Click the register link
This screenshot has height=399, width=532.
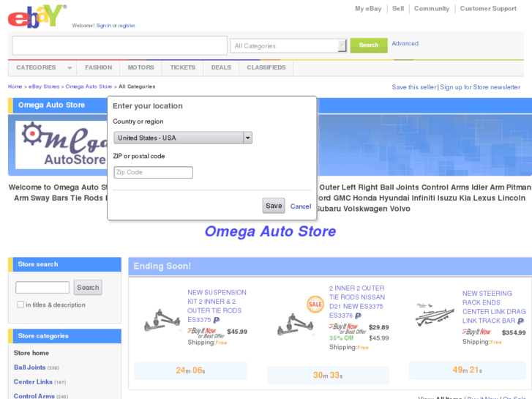pos(127,26)
